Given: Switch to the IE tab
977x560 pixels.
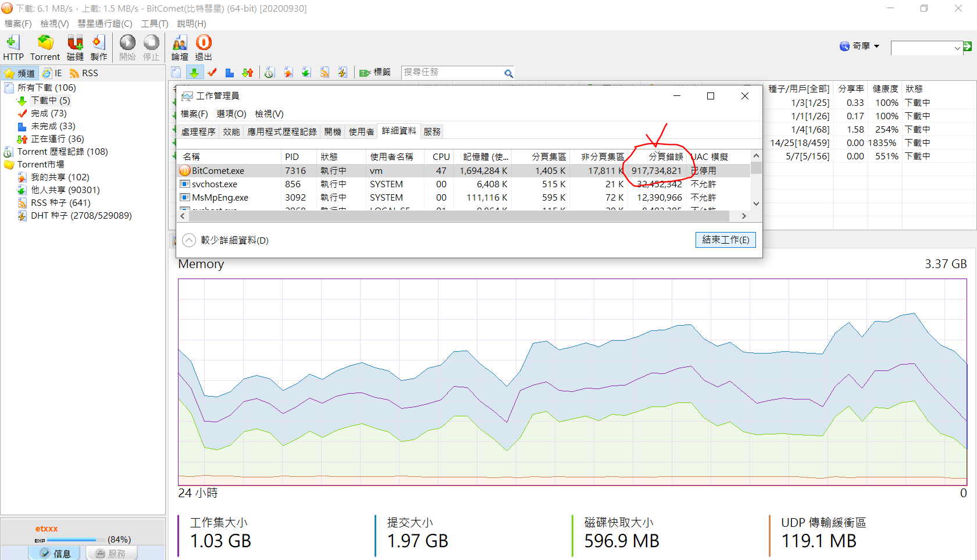Looking at the screenshot, I should (52, 73).
